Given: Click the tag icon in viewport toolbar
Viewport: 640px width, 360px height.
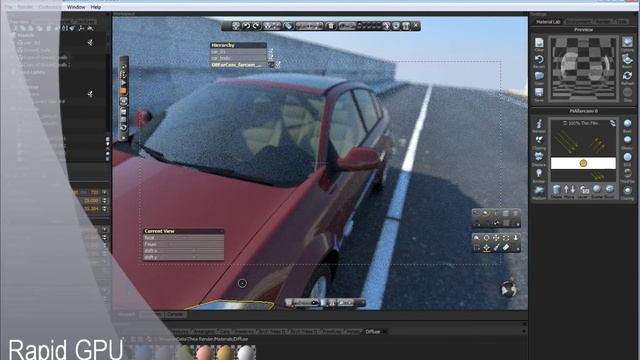Looking at the screenshot, I should 288,26.
